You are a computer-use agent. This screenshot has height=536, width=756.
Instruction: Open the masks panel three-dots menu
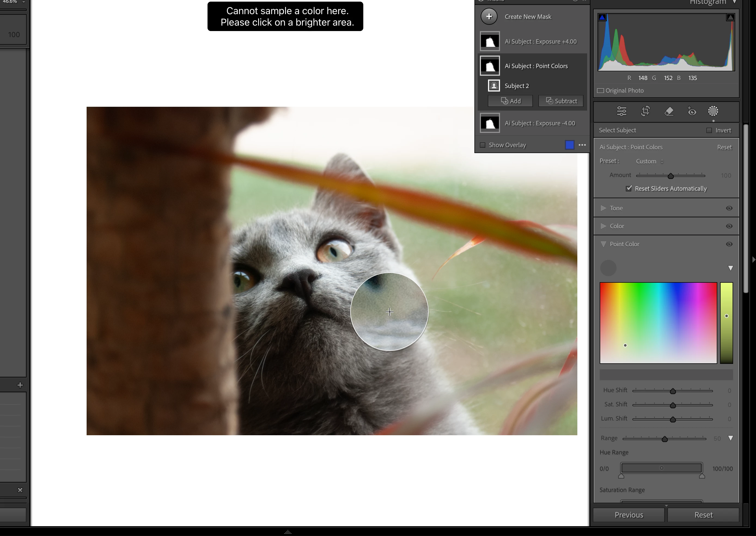tap(582, 145)
